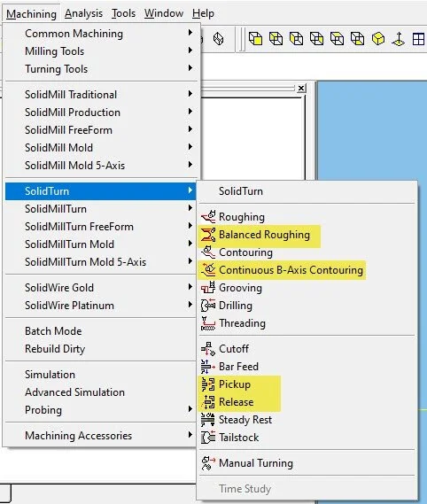
Task: Open the Drilling turning operation
Action: (x=236, y=306)
